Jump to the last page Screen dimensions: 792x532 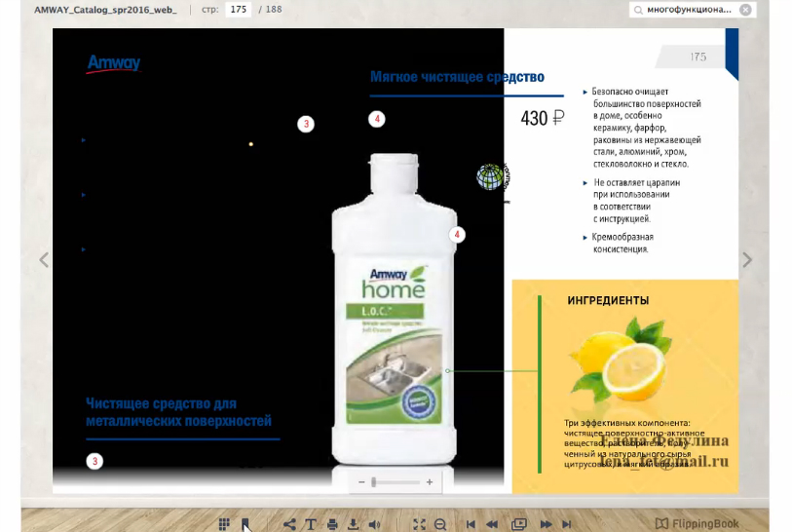click(567, 524)
